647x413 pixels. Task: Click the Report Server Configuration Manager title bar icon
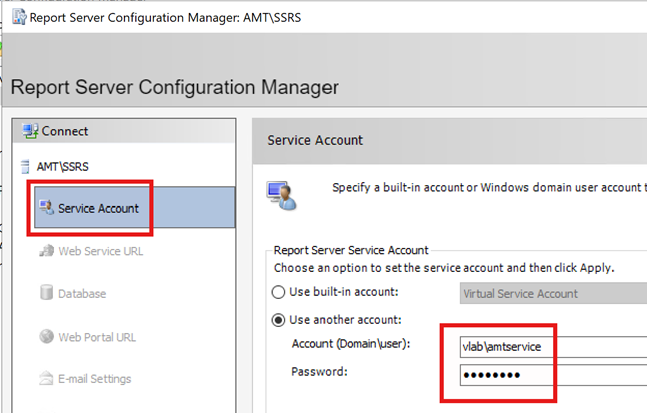(x=19, y=17)
